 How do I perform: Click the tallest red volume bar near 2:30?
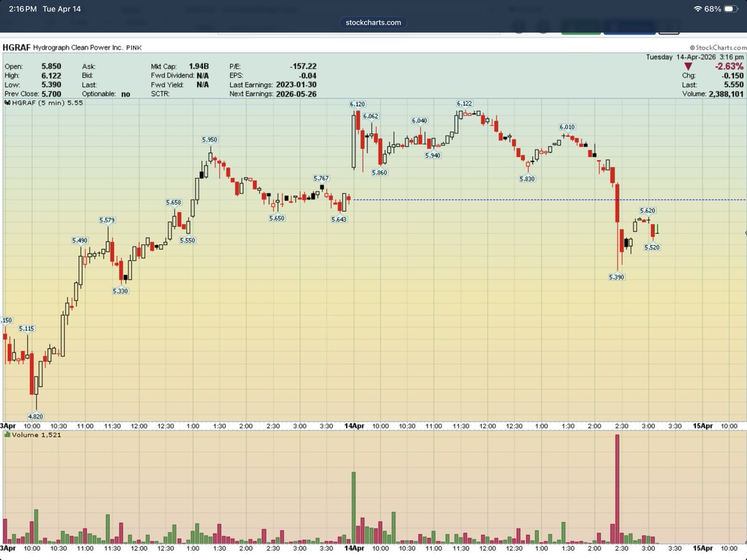[617, 489]
